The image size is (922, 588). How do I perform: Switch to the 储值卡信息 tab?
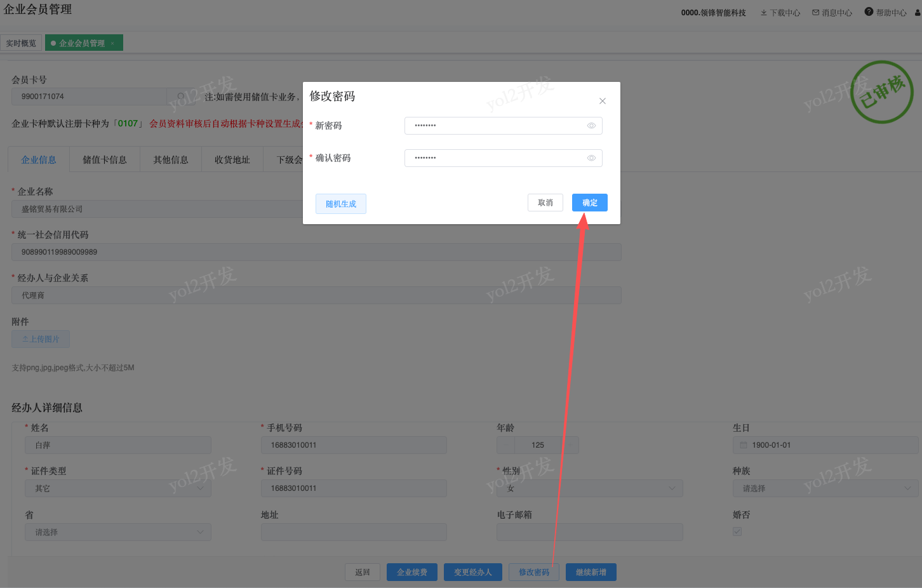coord(105,160)
